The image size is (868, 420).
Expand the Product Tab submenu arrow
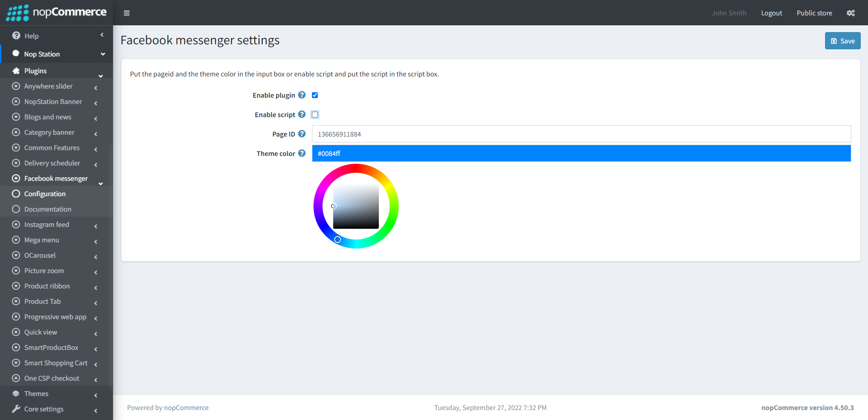[x=96, y=303]
